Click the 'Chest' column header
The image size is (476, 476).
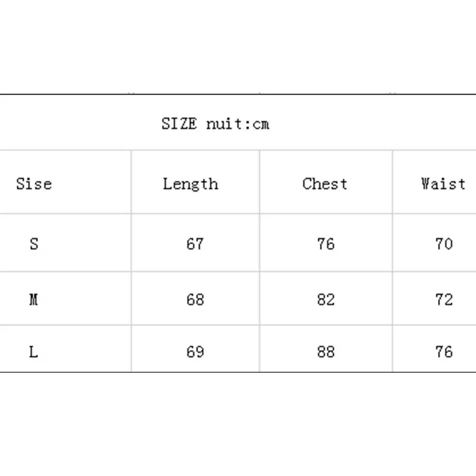tap(325, 184)
